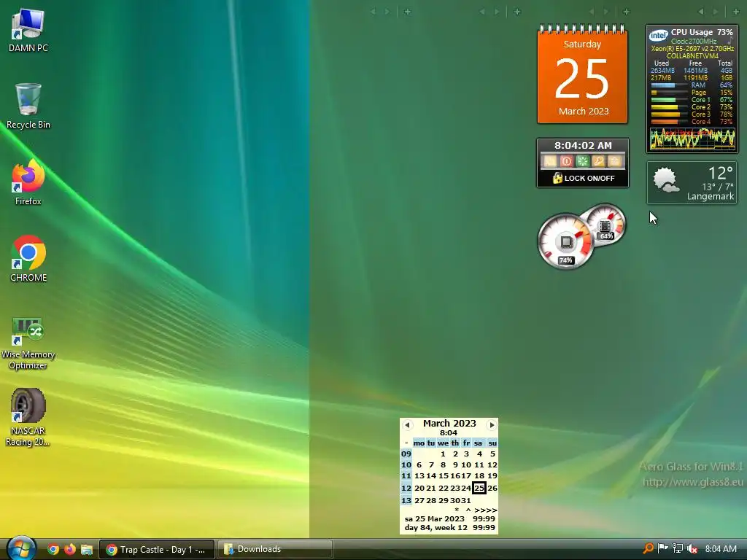
Task: Select day 25 in the calendar gadget
Action: pos(479,488)
